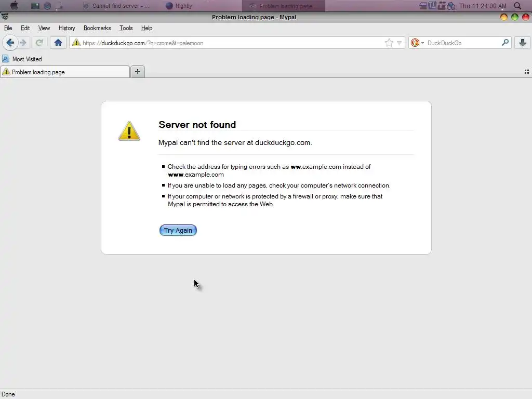This screenshot has height=399, width=532.
Task: Go forward with the forward arrow
Action: coord(23,43)
